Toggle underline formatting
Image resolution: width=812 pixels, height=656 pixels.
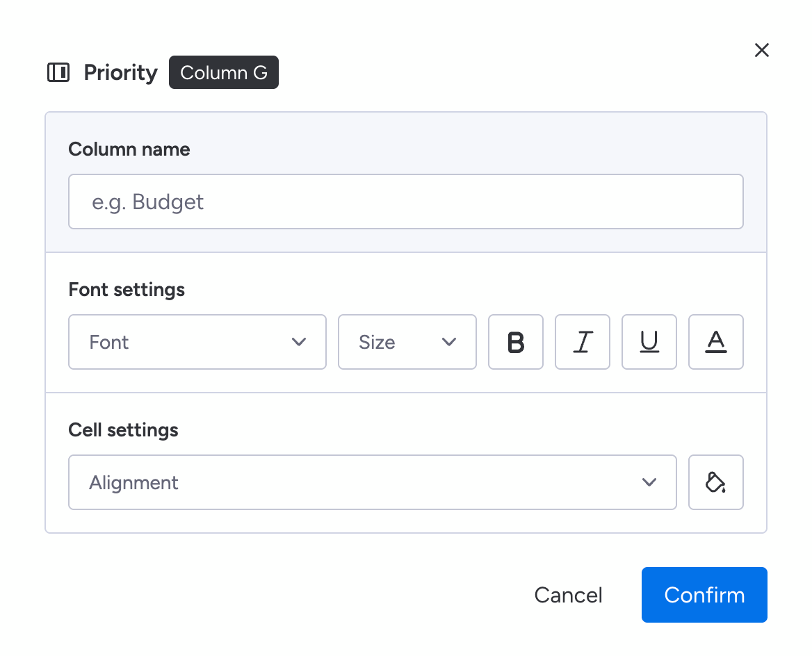click(649, 342)
